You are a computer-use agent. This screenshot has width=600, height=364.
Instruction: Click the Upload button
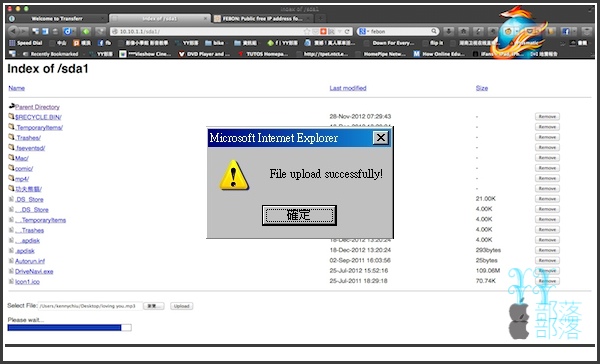tap(181, 306)
